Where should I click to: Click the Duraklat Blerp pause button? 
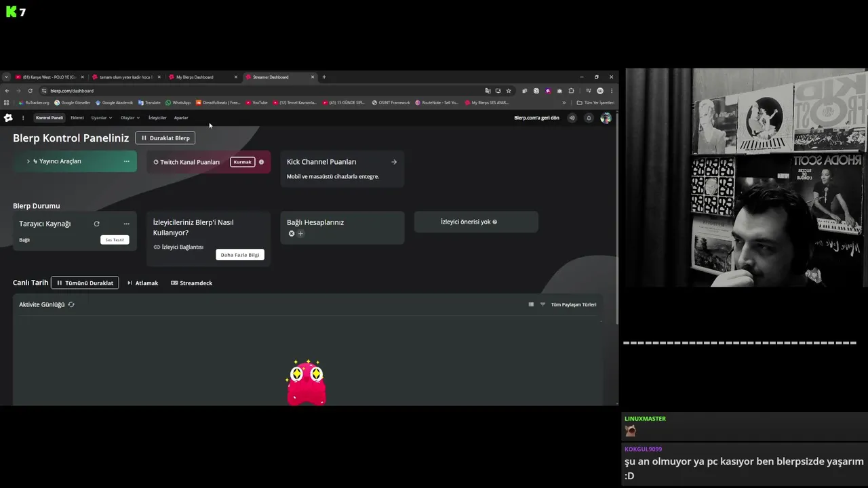165,138
